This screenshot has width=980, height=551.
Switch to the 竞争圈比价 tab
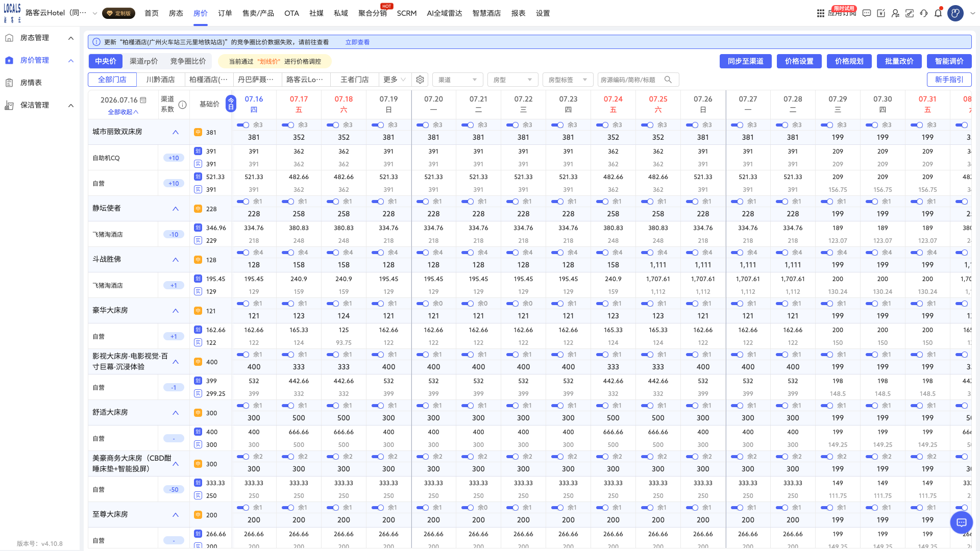(188, 61)
